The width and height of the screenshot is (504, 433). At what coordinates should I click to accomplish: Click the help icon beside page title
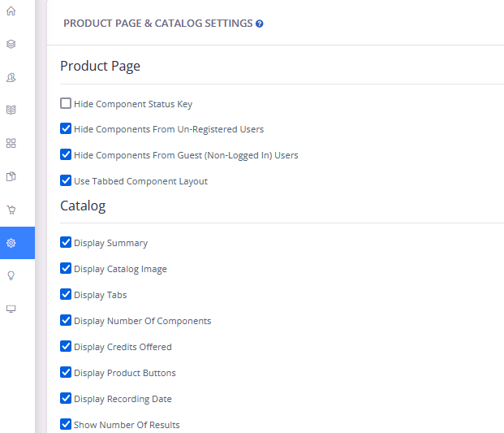click(x=260, y=24)
